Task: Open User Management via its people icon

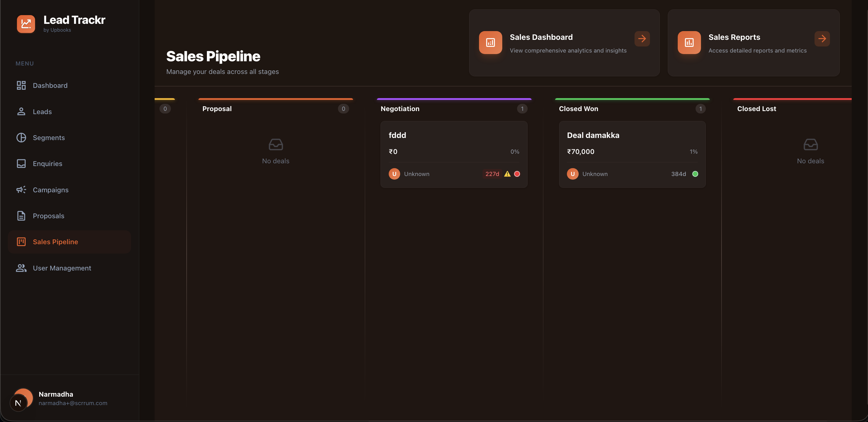Action: 21,268
